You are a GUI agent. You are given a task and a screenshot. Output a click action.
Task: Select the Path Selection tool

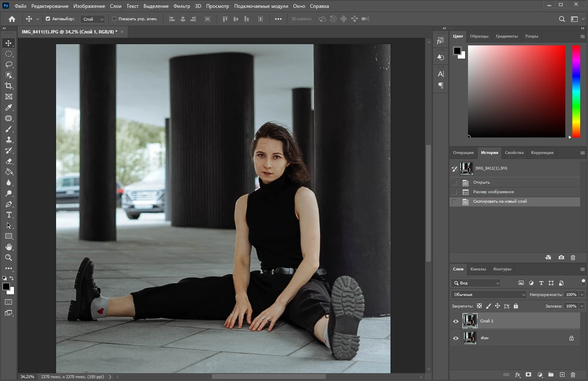[x=9, y=225]
